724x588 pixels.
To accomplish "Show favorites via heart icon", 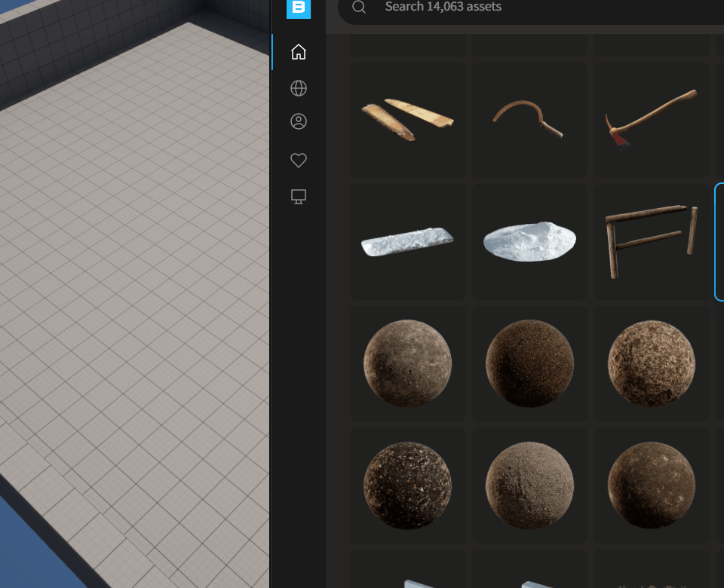I will 299,160.
